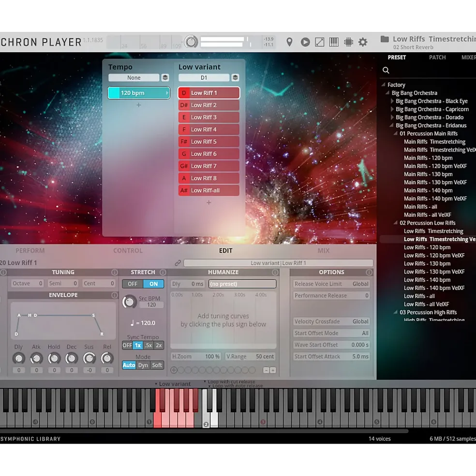Expand Big Bang Orchestra - Capricorn
Image resolution: width=476 pixels, height=476 pixels.
tap(392, 109)
